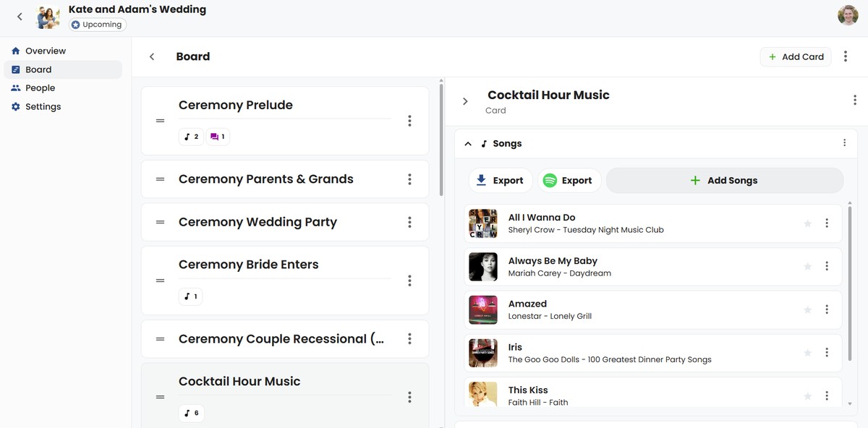
Task: Open the Overview page in sidebar
Action: (63, 51)
